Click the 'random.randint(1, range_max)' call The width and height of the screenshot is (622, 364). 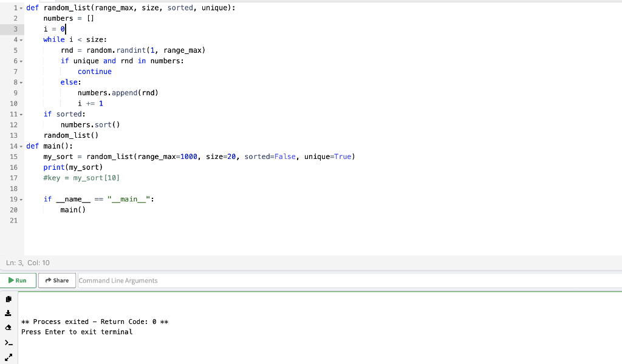(146, 50)
